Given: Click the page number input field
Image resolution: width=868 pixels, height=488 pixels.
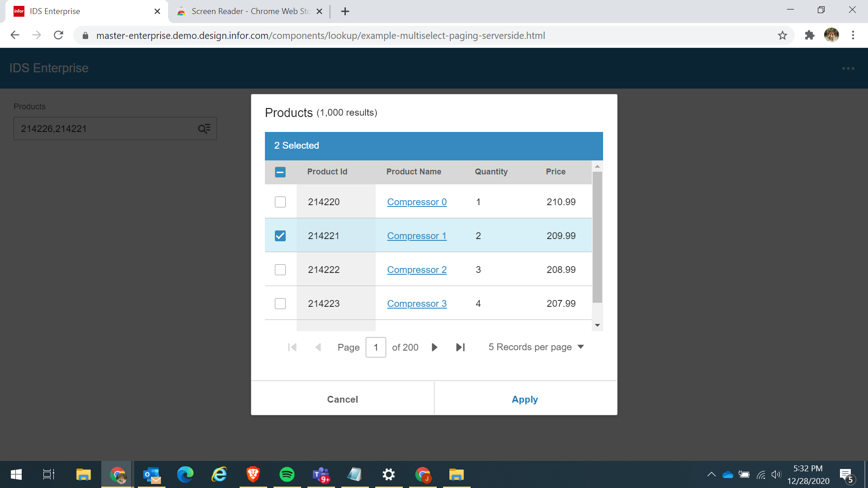Looking at the screenshot, I should pyautogui.click(x=376, y=347).
